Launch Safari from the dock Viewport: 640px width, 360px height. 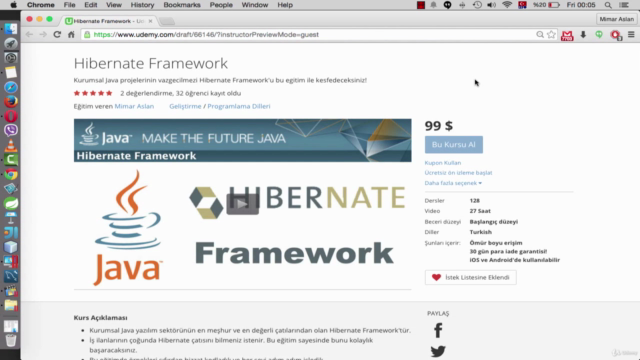[11, 87]
